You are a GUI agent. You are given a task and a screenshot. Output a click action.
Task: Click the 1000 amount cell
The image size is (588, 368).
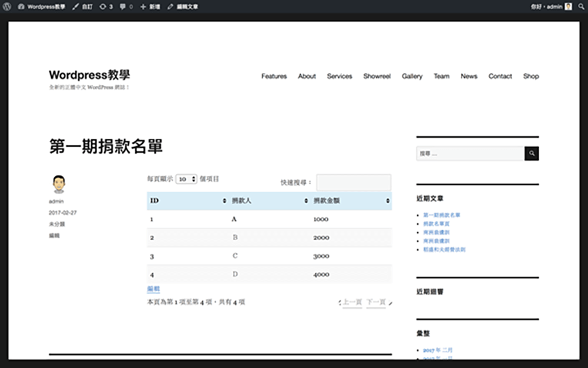click(352, 219)
